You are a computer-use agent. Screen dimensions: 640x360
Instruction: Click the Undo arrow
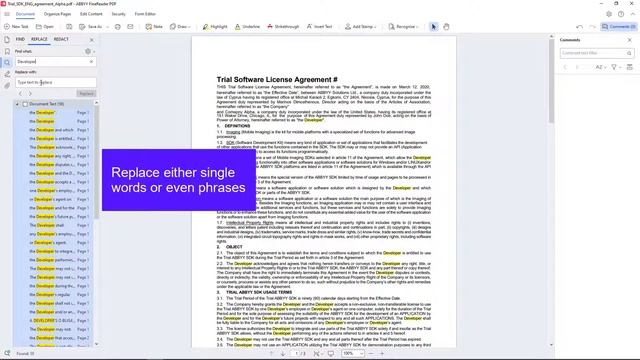click(579, 27)
